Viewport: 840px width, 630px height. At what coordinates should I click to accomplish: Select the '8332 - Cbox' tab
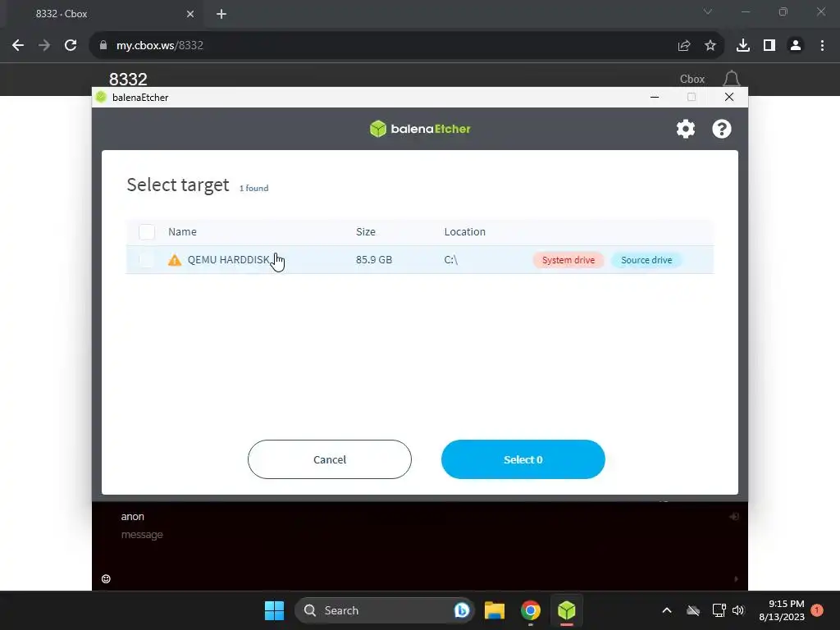pos(102,14)
